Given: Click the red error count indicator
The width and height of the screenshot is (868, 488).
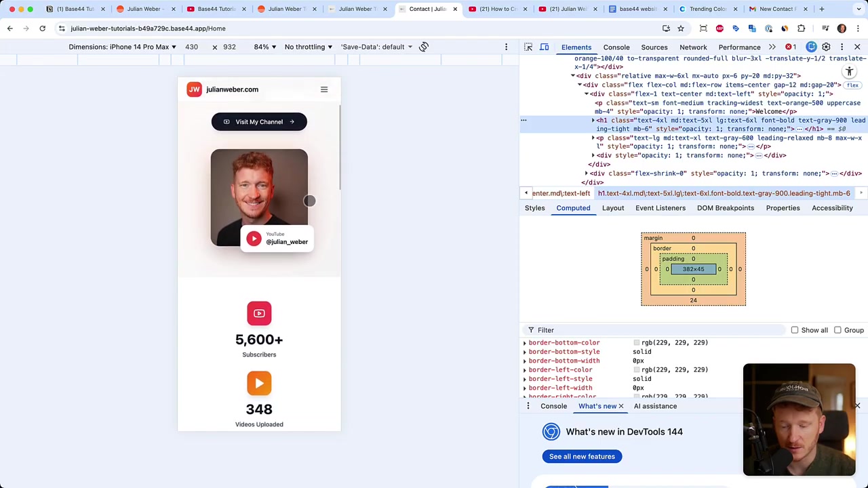Looking at the screenshot, I should [790, 47].
